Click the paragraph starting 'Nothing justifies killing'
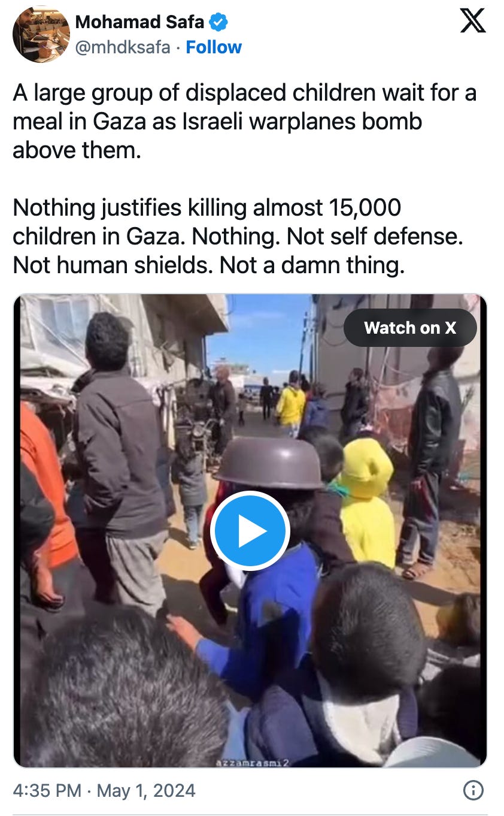Screen dimensions: 504x816 pos(238,237)
